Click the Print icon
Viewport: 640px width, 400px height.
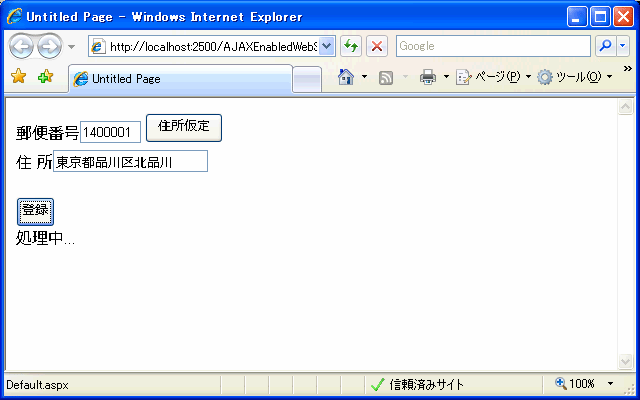pyautogui.click(x=428, y=77)
